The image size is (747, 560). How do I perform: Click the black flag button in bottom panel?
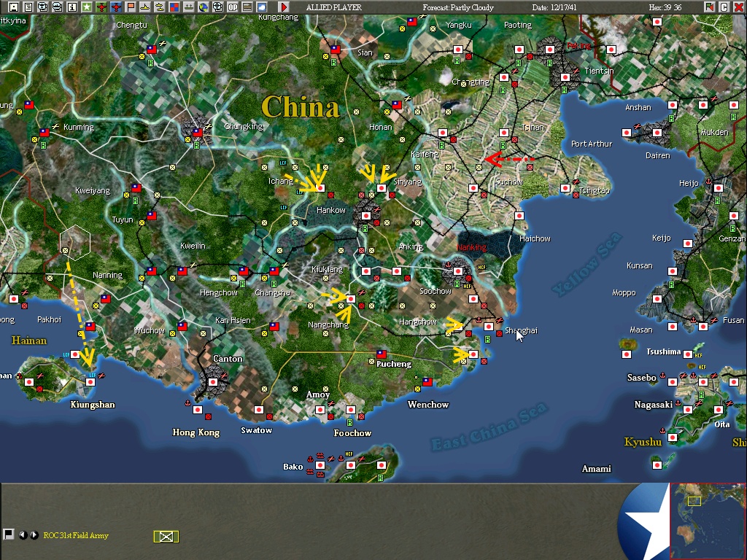pos(8,534)
